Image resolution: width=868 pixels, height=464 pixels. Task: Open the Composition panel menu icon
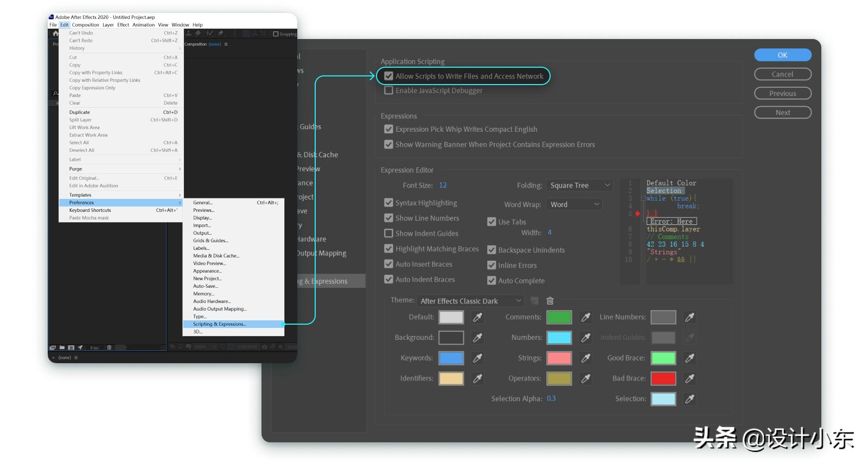(226, 44)
